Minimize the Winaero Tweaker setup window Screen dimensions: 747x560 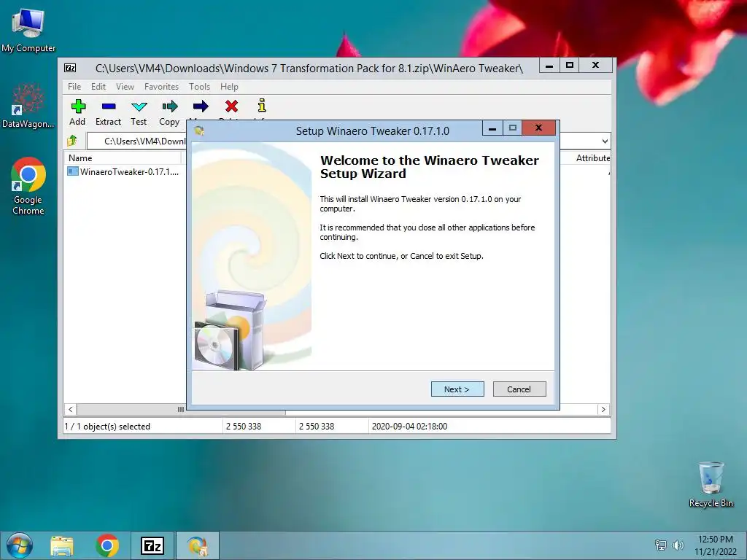(492, 128)
